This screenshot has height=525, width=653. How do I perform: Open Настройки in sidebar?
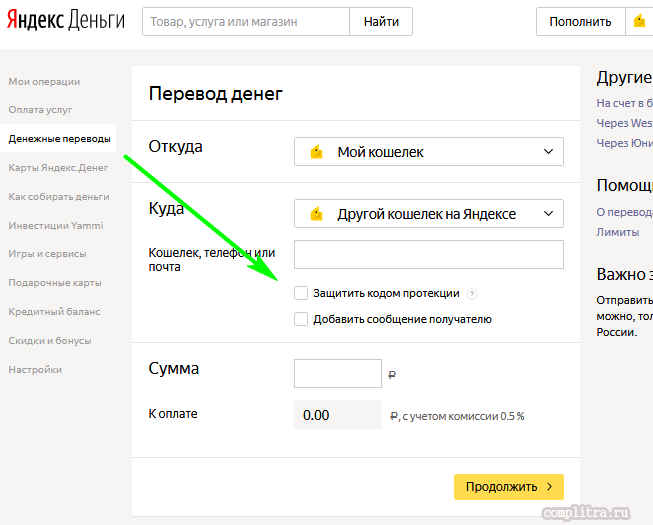pyautogui.click(x=35, y=370)
